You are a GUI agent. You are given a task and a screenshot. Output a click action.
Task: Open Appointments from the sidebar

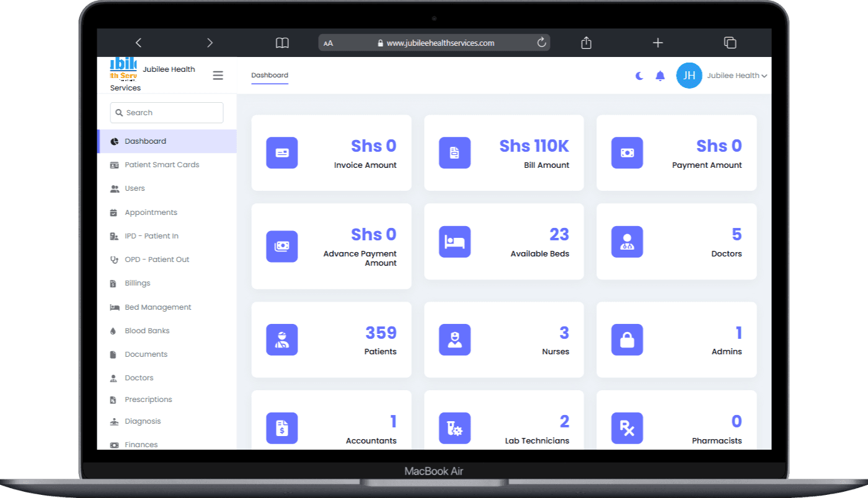pos(151,212)
